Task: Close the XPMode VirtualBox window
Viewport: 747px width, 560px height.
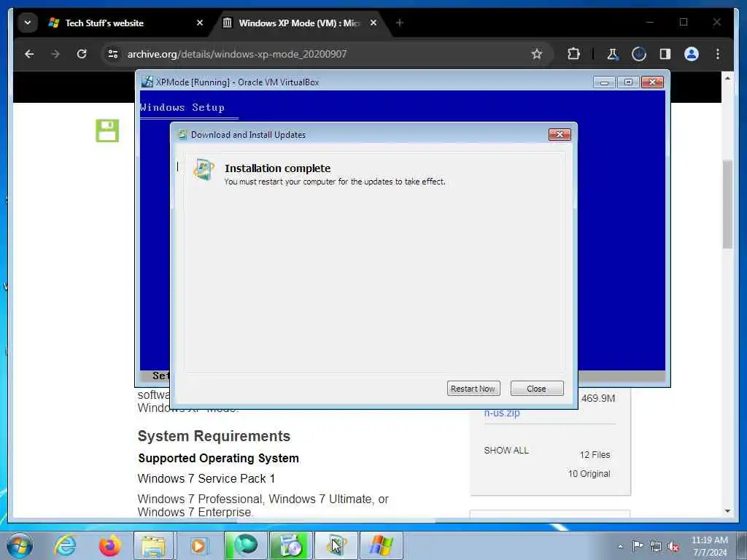Action: [x=652, y=82]
